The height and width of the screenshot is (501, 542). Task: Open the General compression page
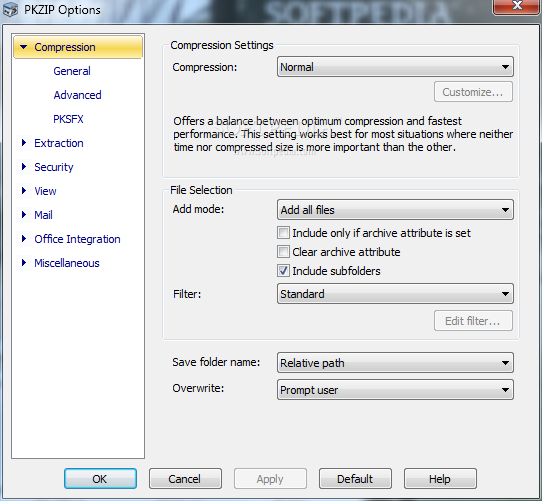pos(72,71)
